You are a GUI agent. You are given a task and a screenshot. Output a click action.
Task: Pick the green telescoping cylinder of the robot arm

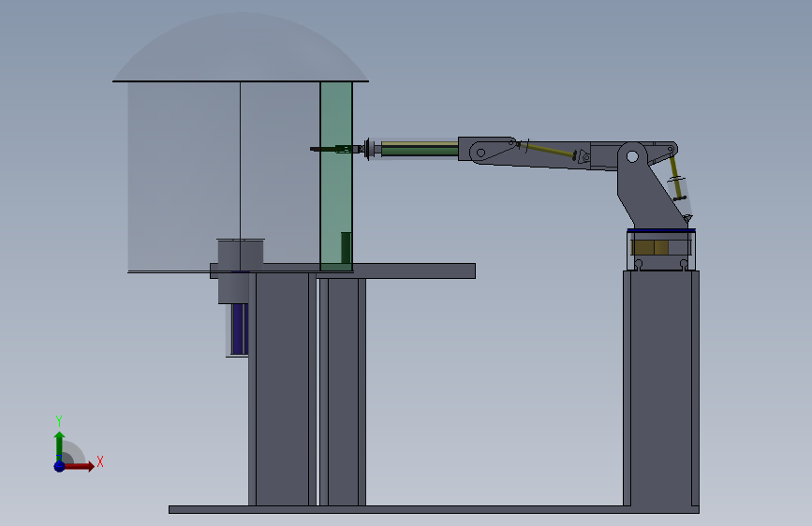[x=420, y=149]
